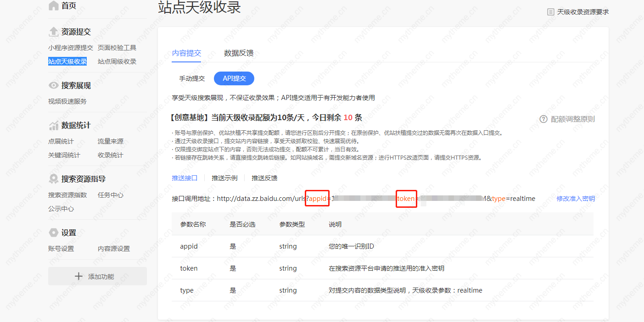Click the 首页 home icon
The height and width of the screenshot is (322, 644).
point(53,5)
